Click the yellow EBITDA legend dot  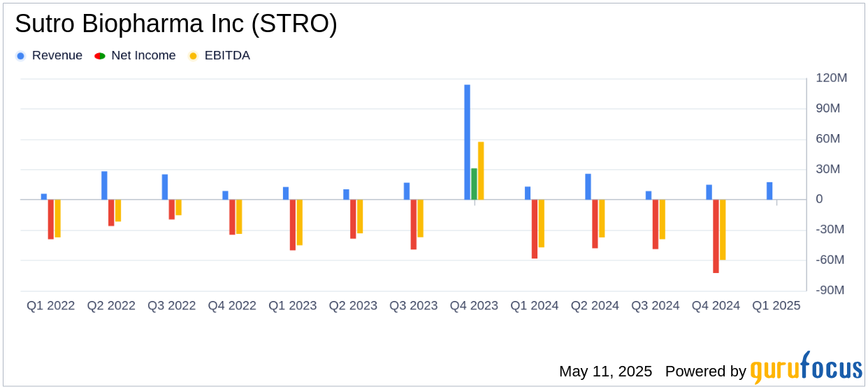[194, 56]
